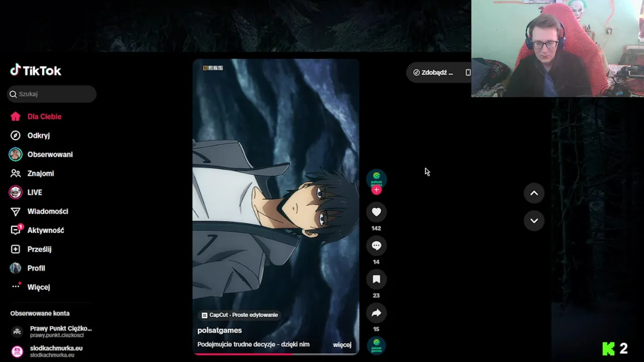Go to previous video with up arrow
Viewport: 644px width, 362px height.
coord(534,193)
